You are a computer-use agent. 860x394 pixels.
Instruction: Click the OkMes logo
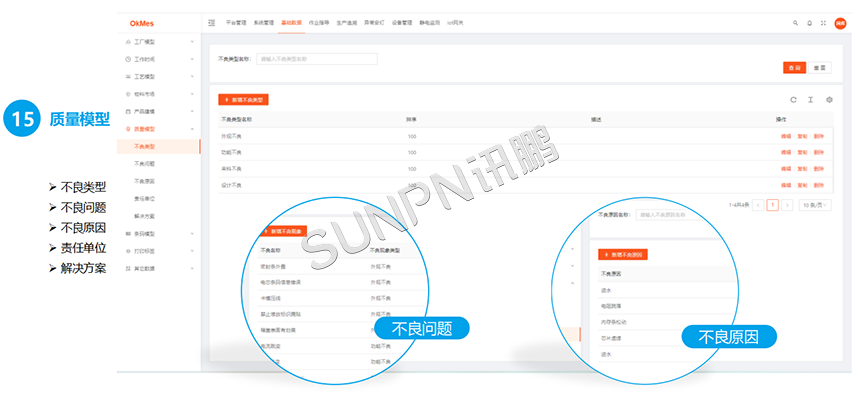tap(142, 24)
